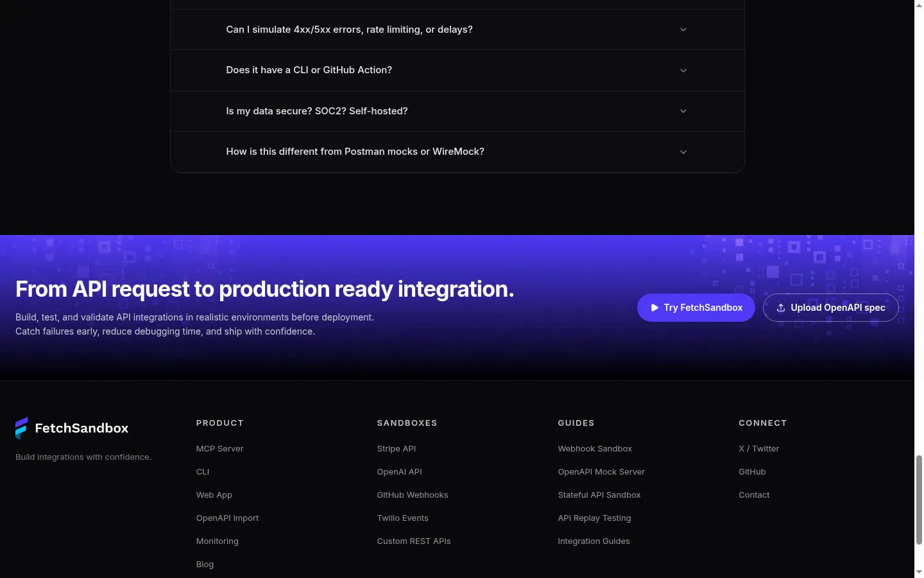Image resolution: width=924 pixels, height=578 pixels.
Task: Visit the X / Twitter link
Action: tap(759, 449)
